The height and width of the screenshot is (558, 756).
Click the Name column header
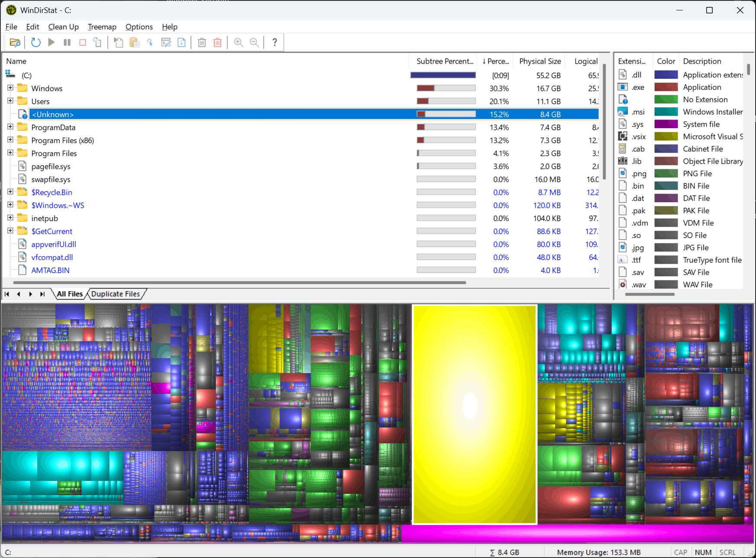pos(206,61)
